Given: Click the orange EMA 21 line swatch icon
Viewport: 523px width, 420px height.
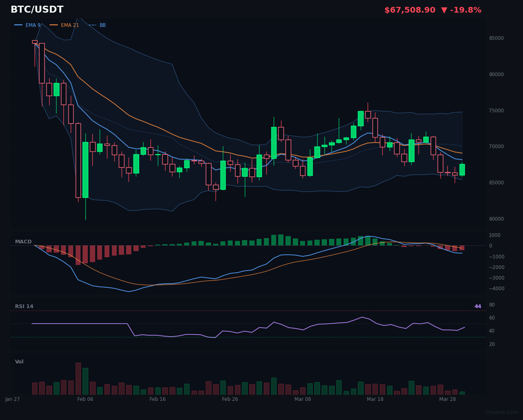Looking at the screenshot, I should (x=54, y=25).
